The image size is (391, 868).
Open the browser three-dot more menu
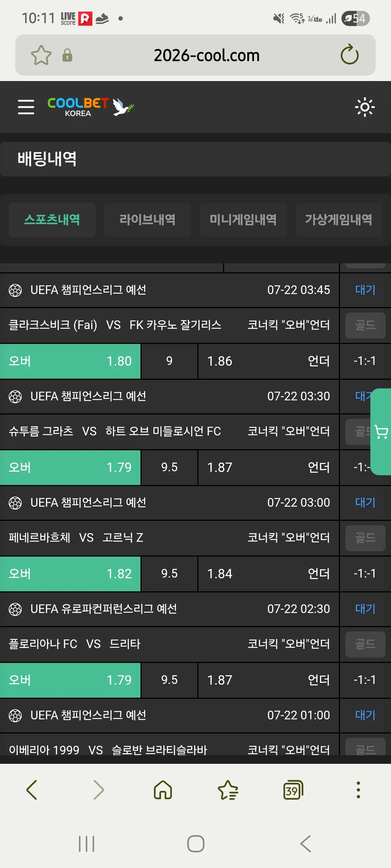(358, 790)
